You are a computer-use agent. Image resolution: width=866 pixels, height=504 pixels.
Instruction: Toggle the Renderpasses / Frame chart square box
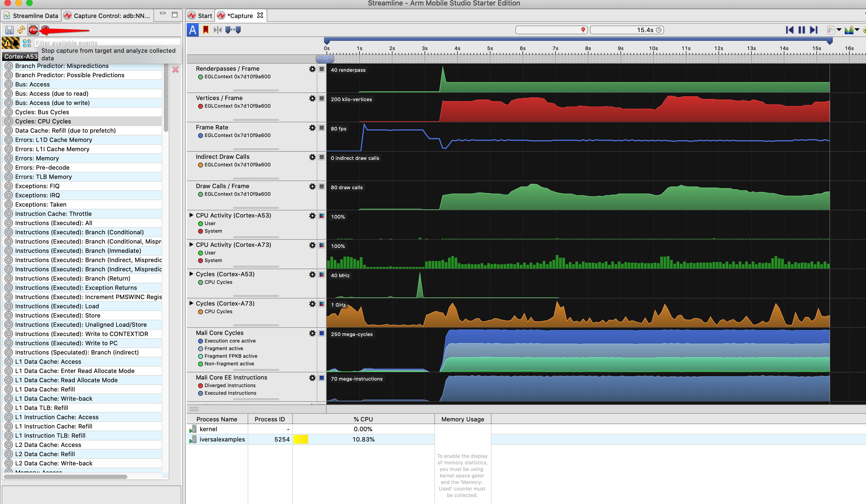322,69
